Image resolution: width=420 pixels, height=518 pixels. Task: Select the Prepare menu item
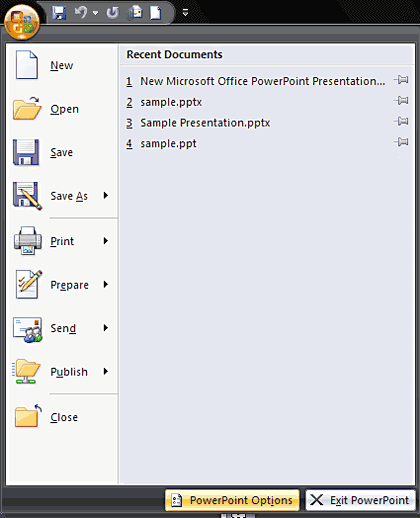(x=62, y=285)
